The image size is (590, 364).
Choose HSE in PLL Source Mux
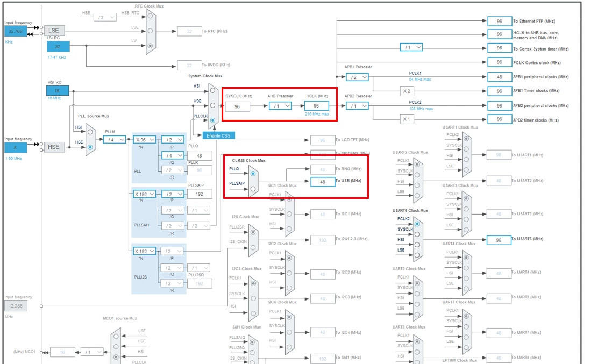click(90, 147)
